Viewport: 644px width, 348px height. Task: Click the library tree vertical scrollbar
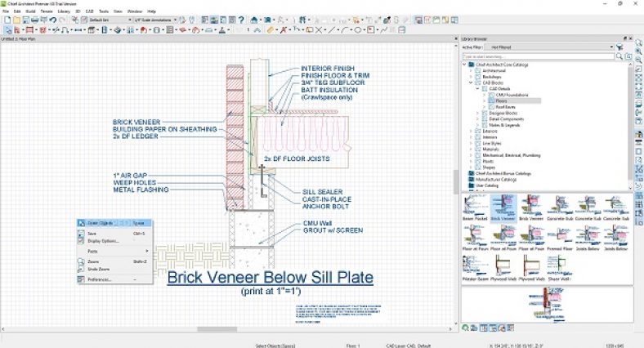coord(631,125)
